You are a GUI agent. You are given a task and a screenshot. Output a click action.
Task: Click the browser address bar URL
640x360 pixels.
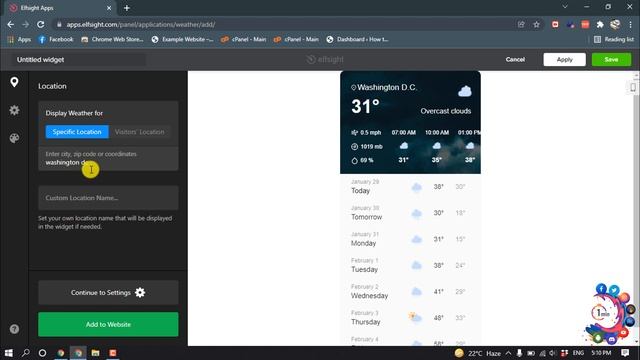[x=141, y=24]
